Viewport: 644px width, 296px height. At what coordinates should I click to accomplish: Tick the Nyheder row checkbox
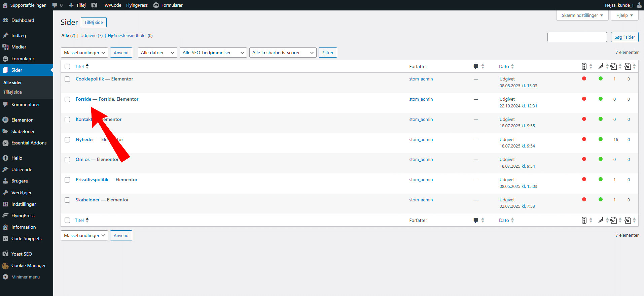pyautogui.click(x=67, y=140)
